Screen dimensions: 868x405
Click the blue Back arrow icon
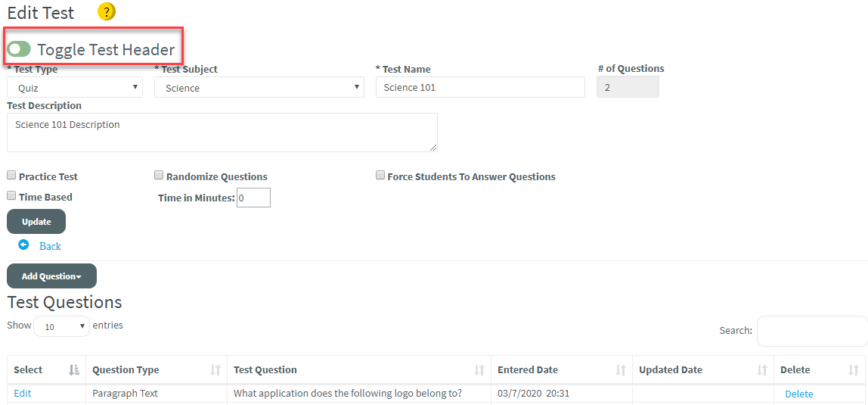click(x=23, y=245)
